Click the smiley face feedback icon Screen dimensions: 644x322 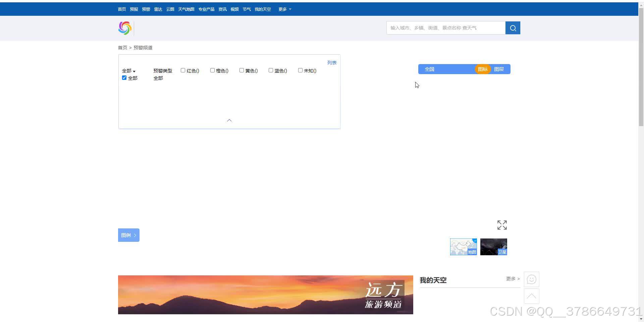coord(531,279)
